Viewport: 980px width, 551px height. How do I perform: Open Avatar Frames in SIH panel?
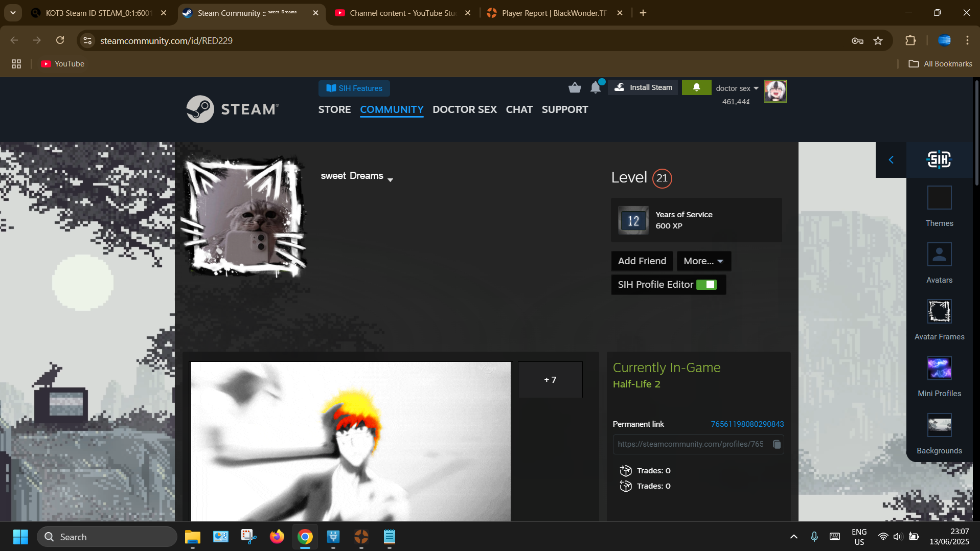tap(939, 320)
